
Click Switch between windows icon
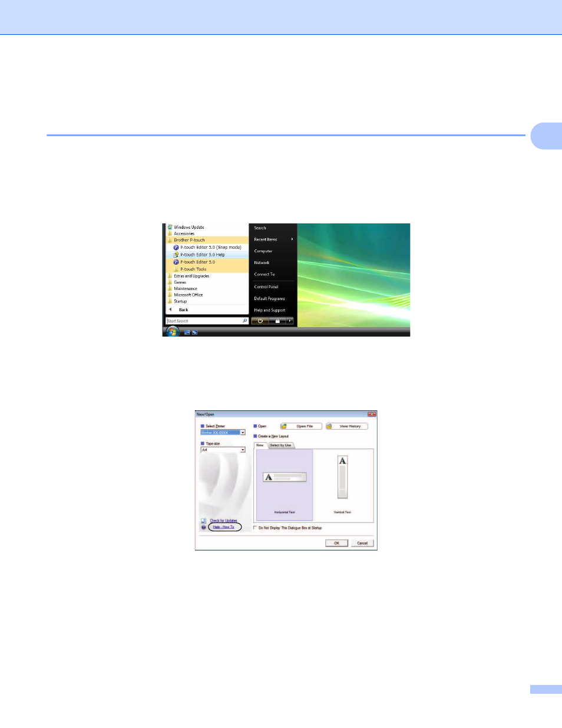point(194,332)
